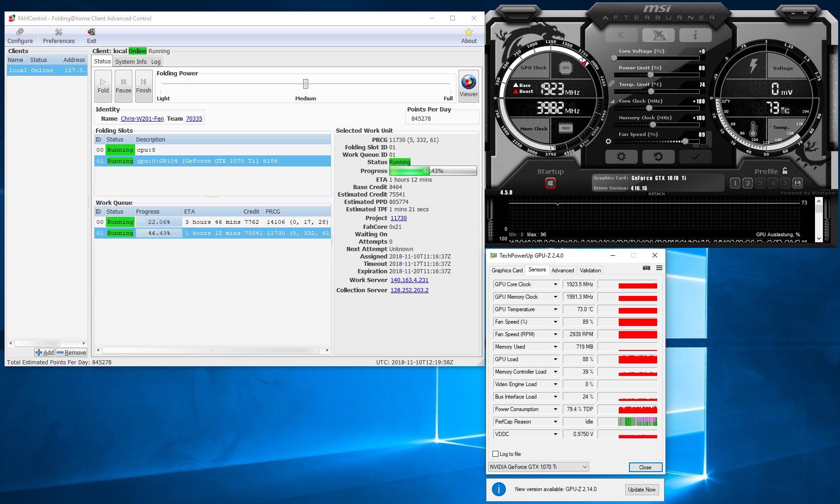Image resolution: width=840 pixels, height=504 pixels.
Task: Open the GPU Load sensor dropdown
Action: click(x=555, y=359)
